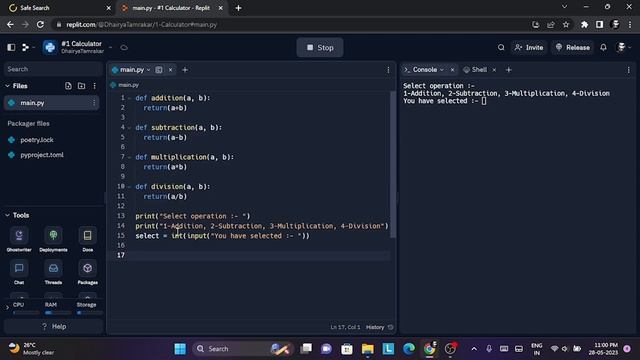Screen dimensions: 640x360
Task: Fold the subtraction function at line 4
Action: coord(129,128)
